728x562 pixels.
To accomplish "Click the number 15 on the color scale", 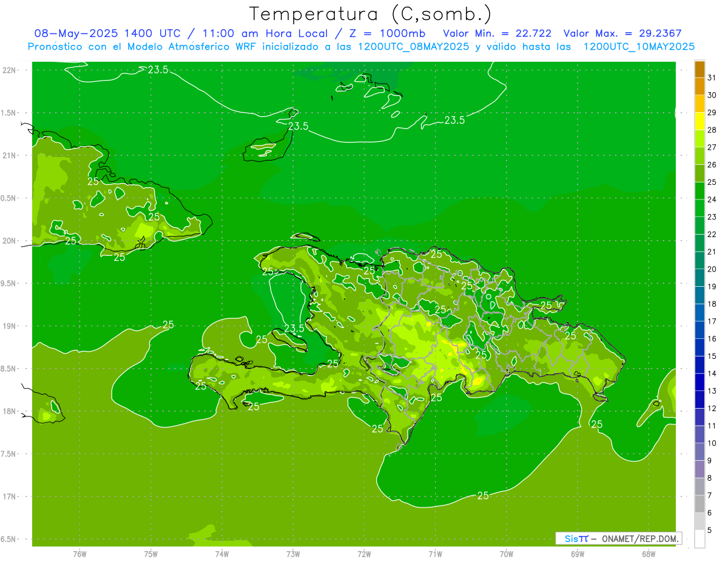I will pyautogui.click(x=712, y=356).
